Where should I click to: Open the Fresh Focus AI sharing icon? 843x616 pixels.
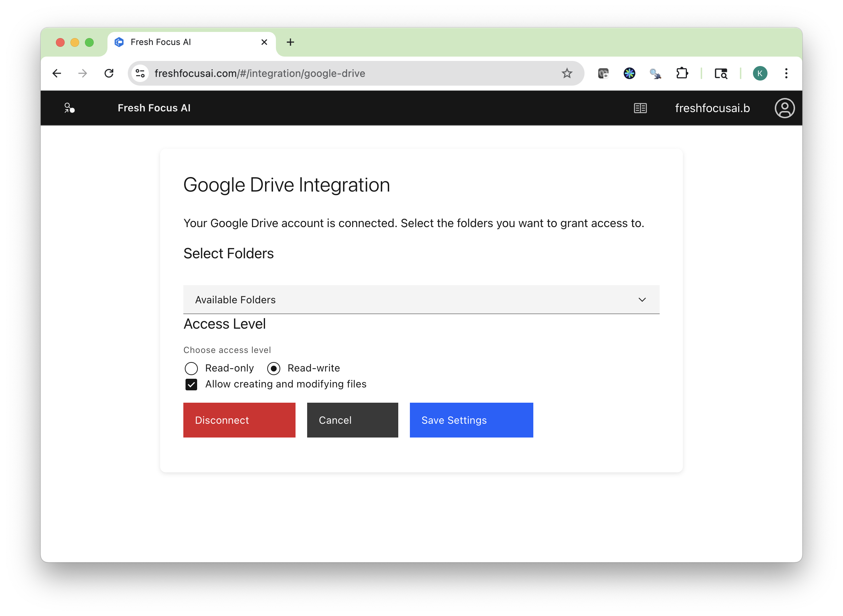[69, 108]
